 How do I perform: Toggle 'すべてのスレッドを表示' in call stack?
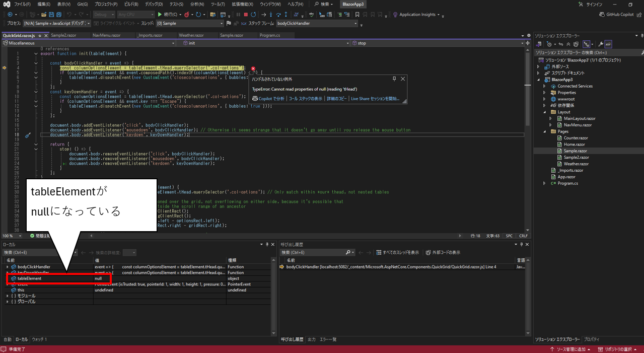click(x=397, y=252)
